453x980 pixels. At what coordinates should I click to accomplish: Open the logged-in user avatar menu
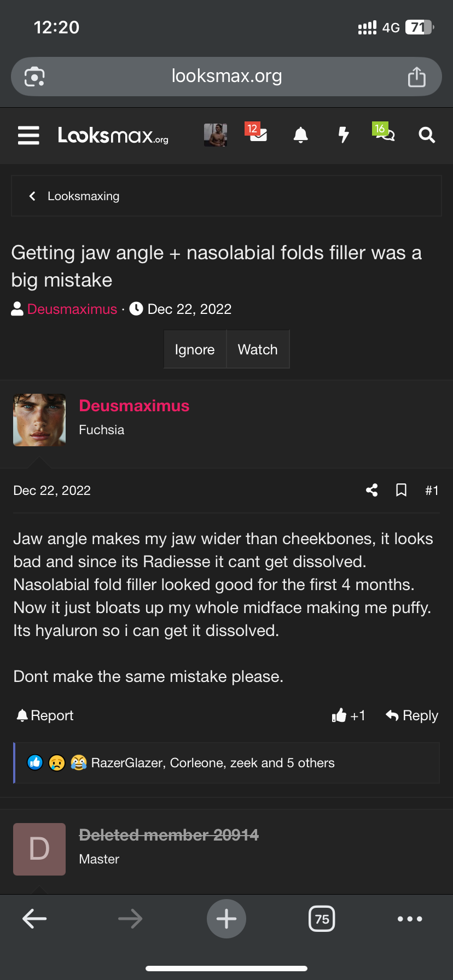click(216, 135)
